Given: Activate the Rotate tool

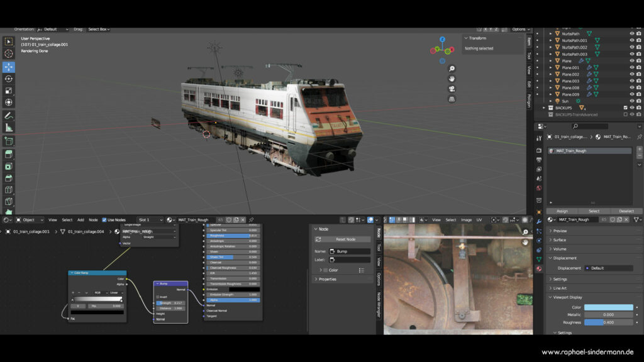Looking at the screenshot, I should point(9,79).
